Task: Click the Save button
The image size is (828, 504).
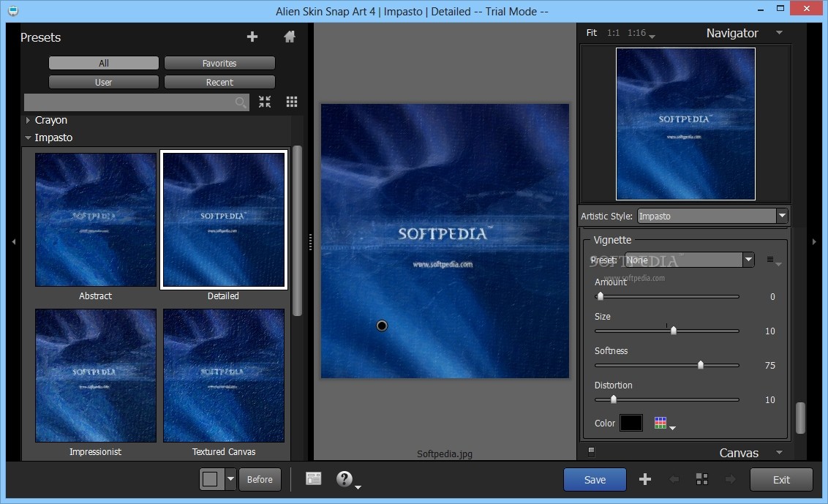Action: [x=595, y=479]
